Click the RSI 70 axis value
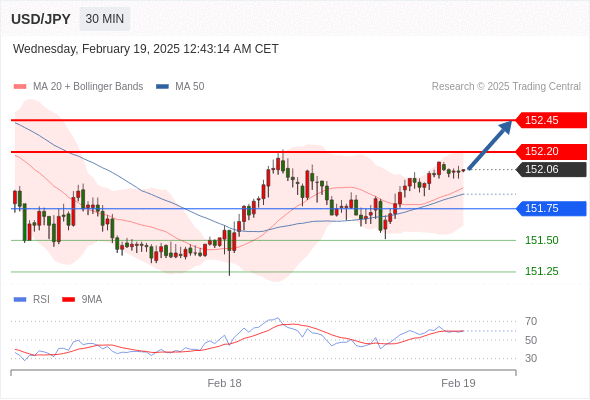The height and width of the screenshot is (400, 590). [x=531, y=321]
